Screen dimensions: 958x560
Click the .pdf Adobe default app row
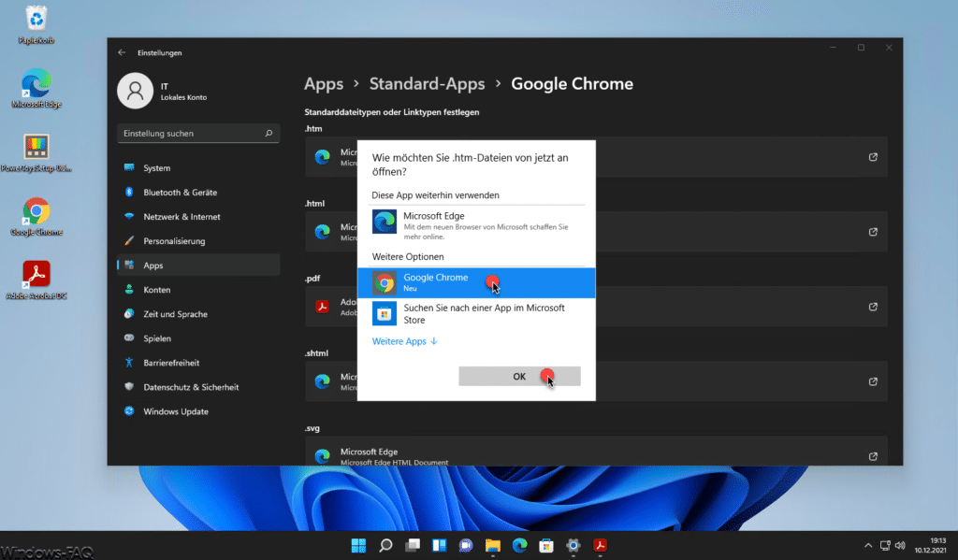point(596,307)
